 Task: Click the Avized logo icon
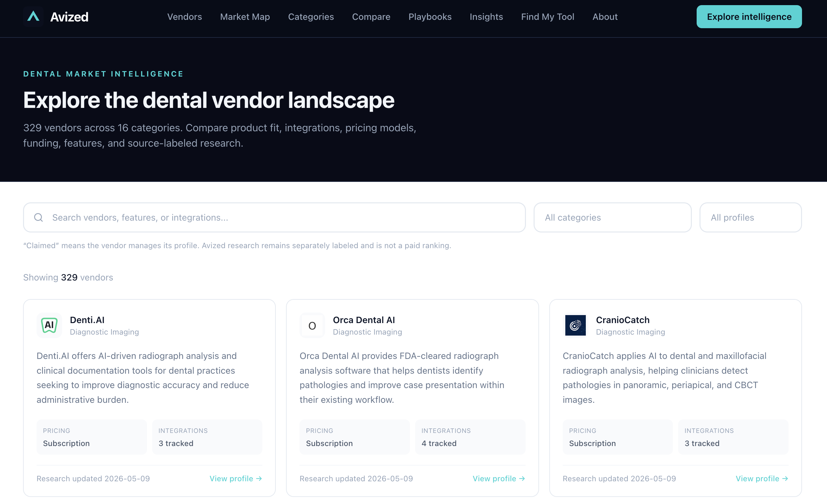point(33,16)
